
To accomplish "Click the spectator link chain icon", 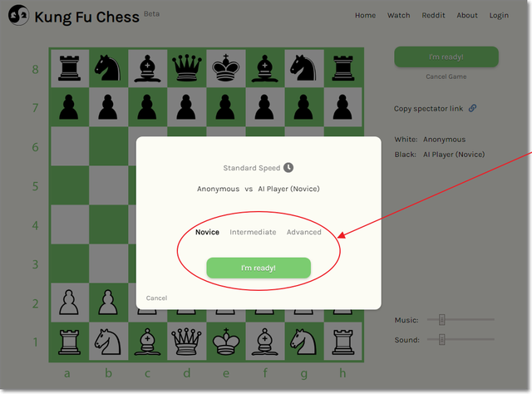I will (472, 108).
